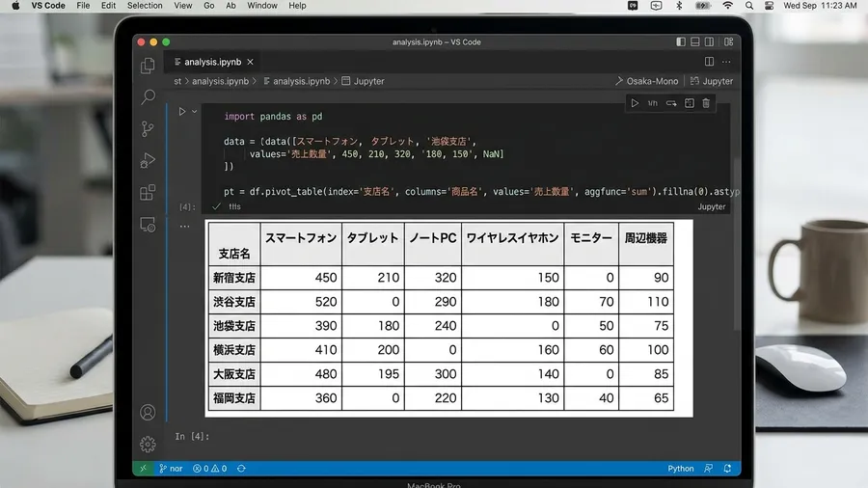Open customize layout icon in title bar

click(x=728, y=42)
